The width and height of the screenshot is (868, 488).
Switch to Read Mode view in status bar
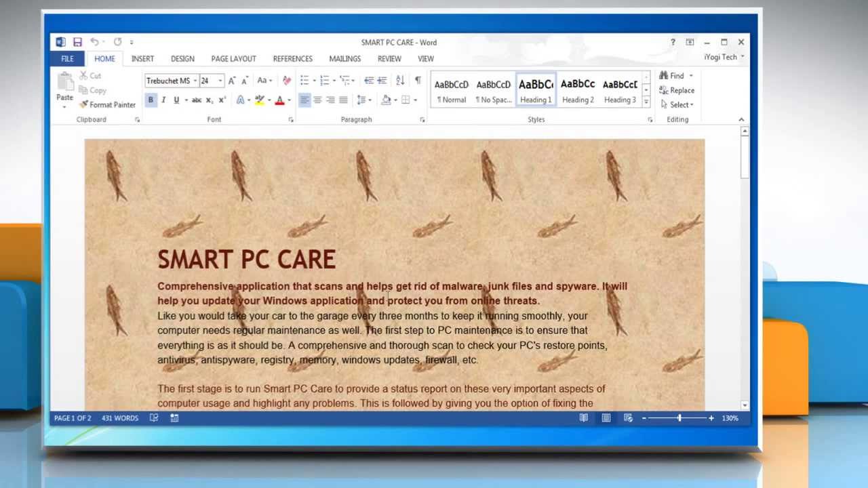click(583, 418)
